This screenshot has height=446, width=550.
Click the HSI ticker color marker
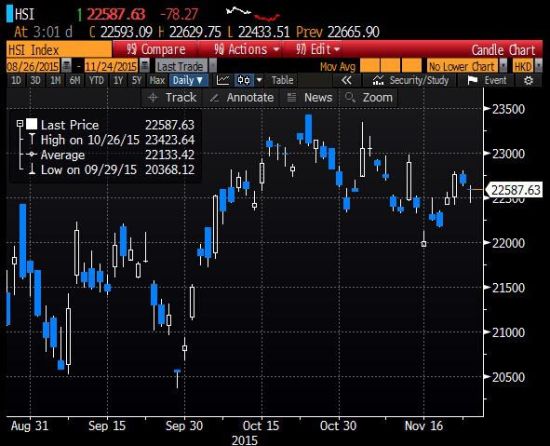coord(10,14)
